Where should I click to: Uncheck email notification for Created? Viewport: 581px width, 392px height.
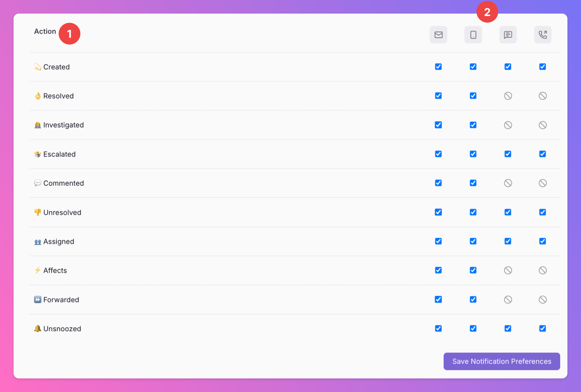(438, 67)
